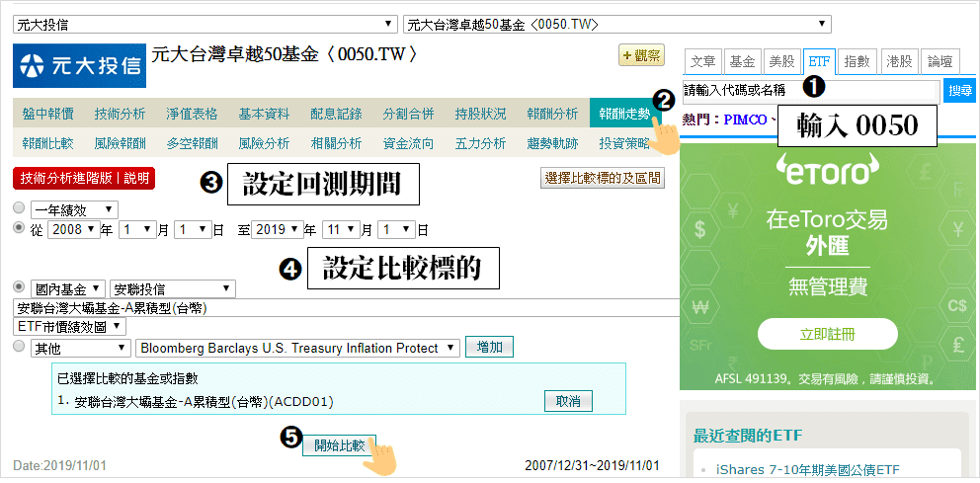The height and width of the screenshot is (483, 980).
Task: Click the 增加 button
Action: click(x=489, y=348)
